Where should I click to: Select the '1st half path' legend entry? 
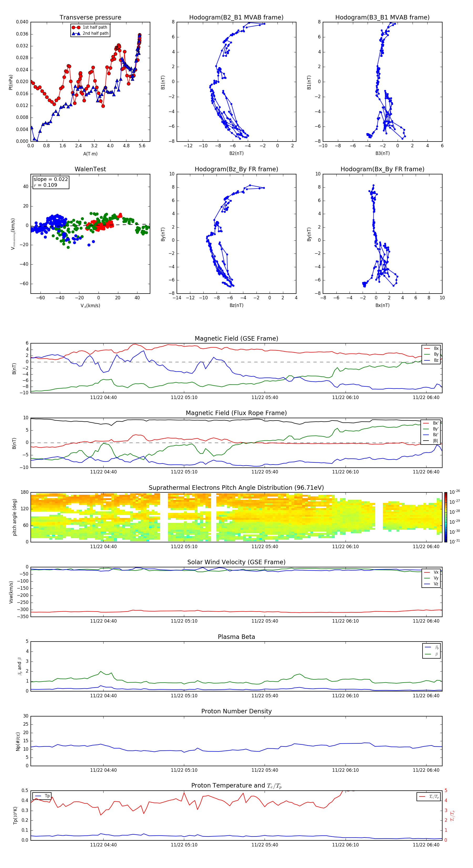(x=90, y=27)
